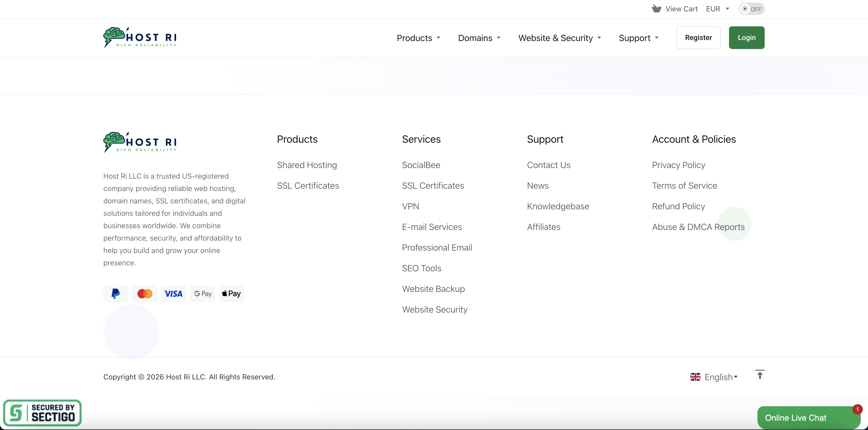Open the Online Live Chat widget
Viewport: 868px width, 430px height.
(795, 418)
